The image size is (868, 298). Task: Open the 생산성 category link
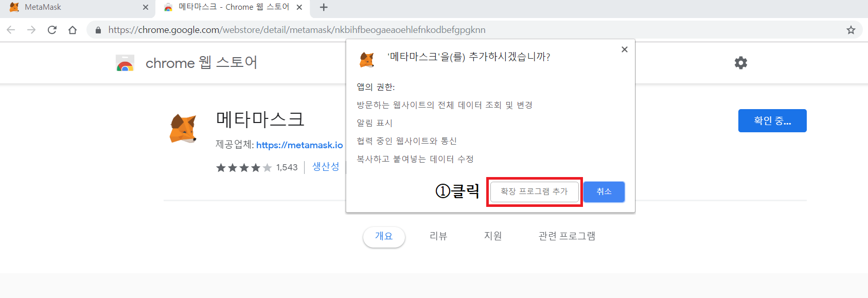click(326, 167)
